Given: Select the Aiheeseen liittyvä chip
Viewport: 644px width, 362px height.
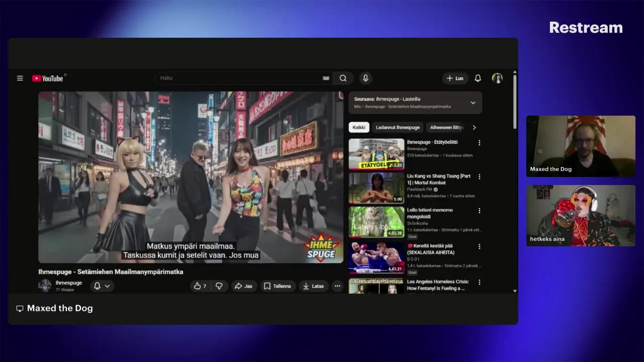Looking at the screenshot, I should pyautogui.click(x=446, y=127).
